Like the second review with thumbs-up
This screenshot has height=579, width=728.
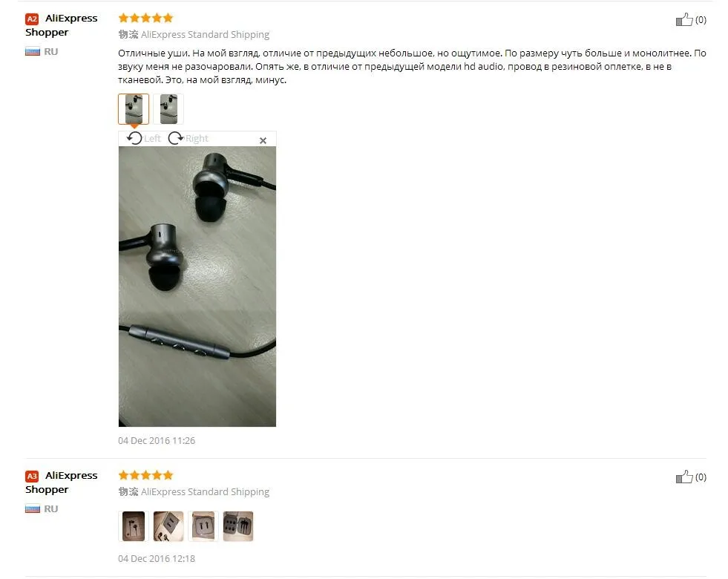click(684, 477)
